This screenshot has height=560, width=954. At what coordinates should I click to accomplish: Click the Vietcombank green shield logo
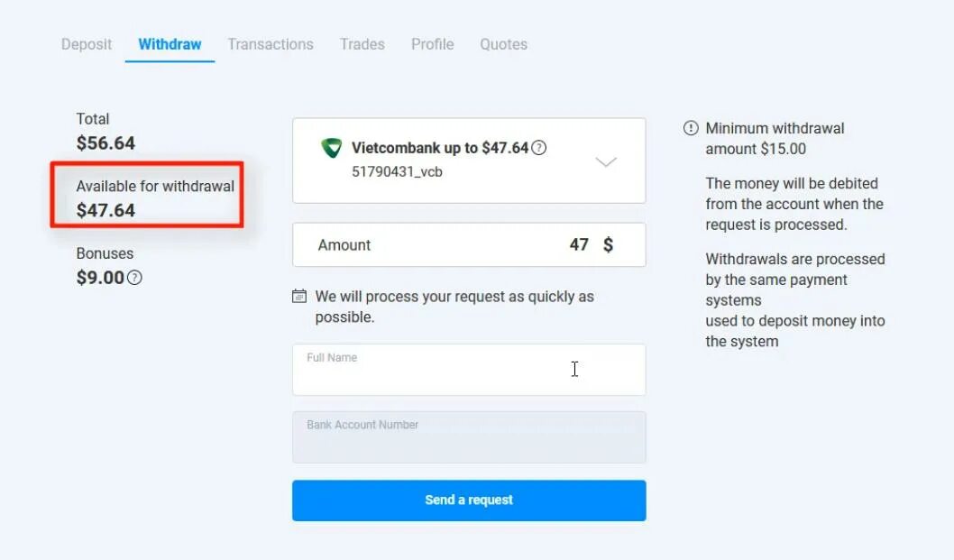click(x=332, y=148)
